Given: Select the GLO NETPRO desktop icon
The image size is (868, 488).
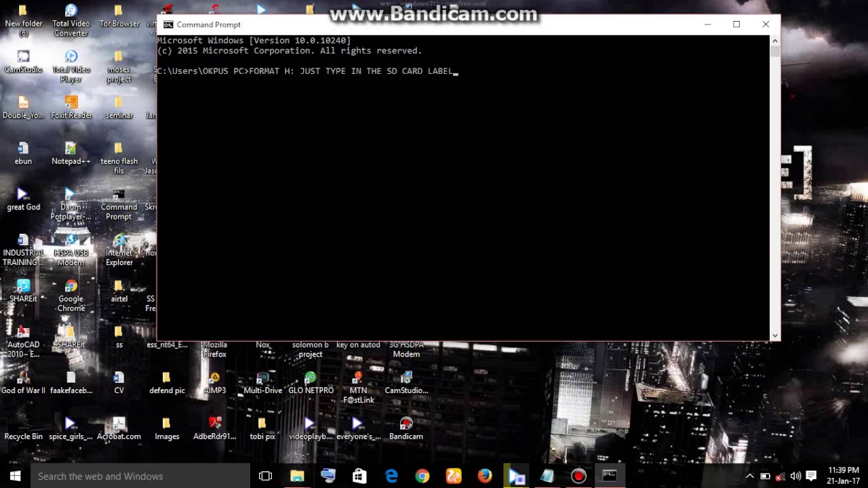Looking at the screenshot, I should (x=311, y=383).
